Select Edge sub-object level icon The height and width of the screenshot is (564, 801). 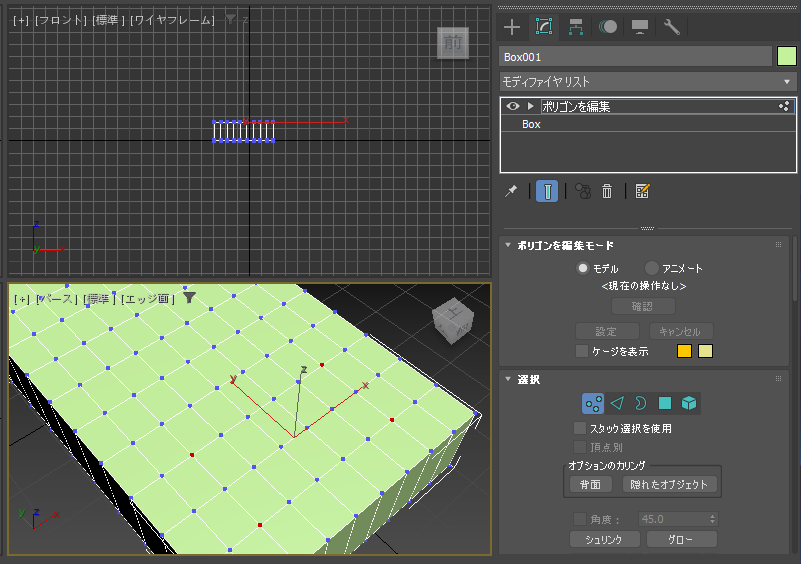coord(617,404)
